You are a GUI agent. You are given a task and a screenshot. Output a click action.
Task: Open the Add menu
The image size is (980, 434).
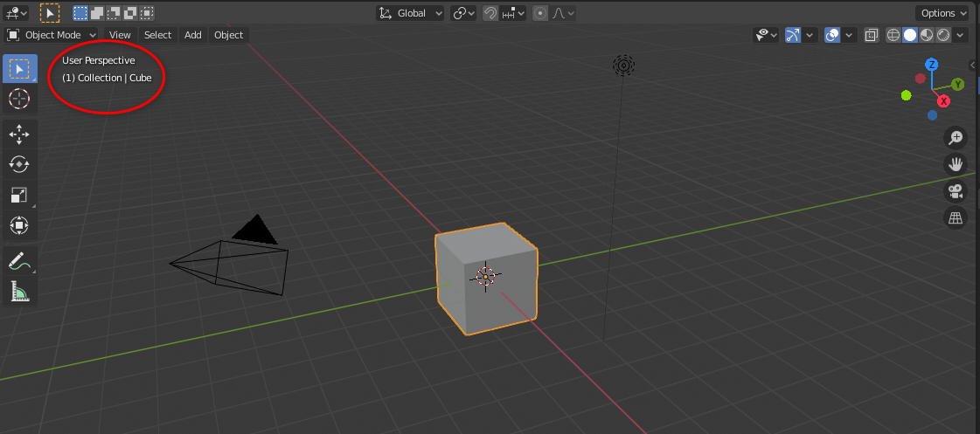click(x=193, y=35)
